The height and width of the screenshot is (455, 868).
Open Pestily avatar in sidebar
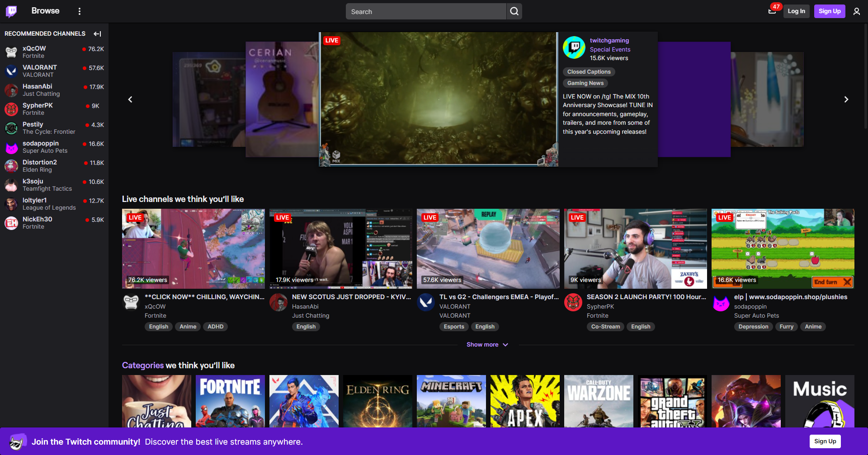[x=11, y=128]
